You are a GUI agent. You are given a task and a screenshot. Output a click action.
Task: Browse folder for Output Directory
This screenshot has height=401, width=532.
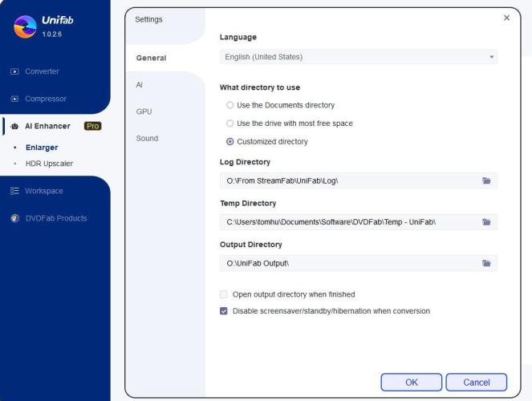486,263
